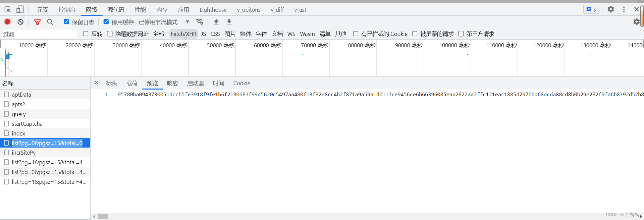Filter requests by 其他
Image resolution: width=644 pixels, height=220 pixels.
[x=340, y=34]
